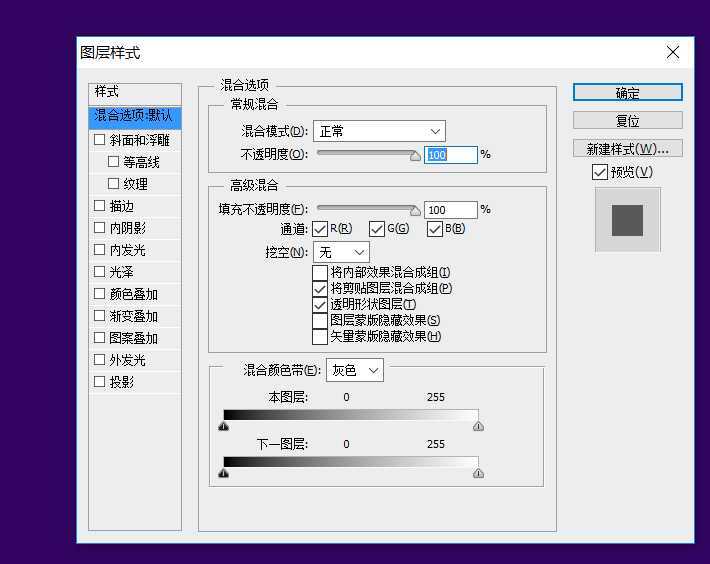Click 下一图层 white slider marker
The image size is (710, 564).
pyautogui.click(x=478, y=473)
